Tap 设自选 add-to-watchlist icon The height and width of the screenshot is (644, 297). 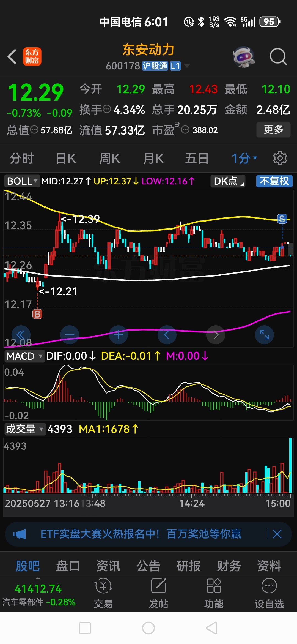pyautogui.click(x=269, y=593)
